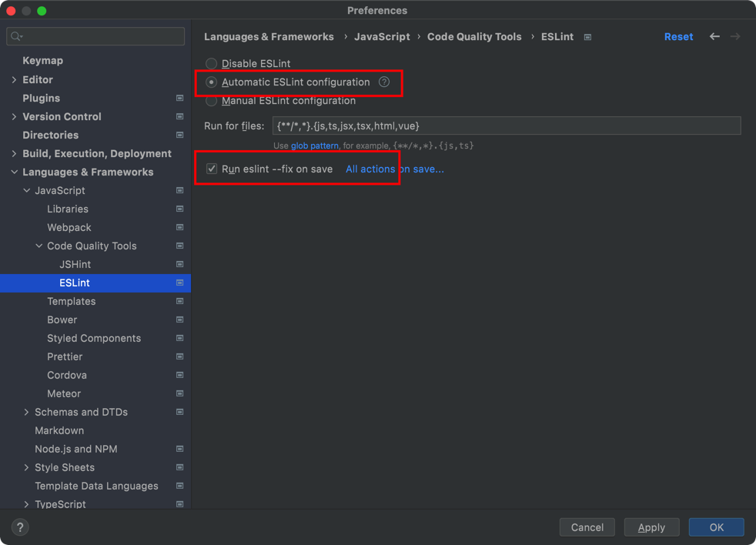Image resolution: width=756 pixels, height=545 pixels.
Task: Click the settings search field
Action: click(x=95, y=36)
